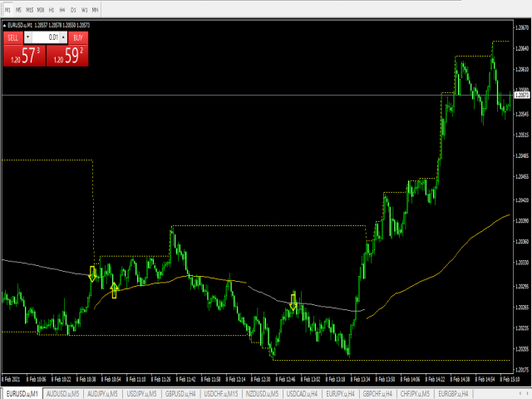Switch to GBPUSD.u,H4 chart tab
This screenshot has height=399, width=532.
point(180,393)
